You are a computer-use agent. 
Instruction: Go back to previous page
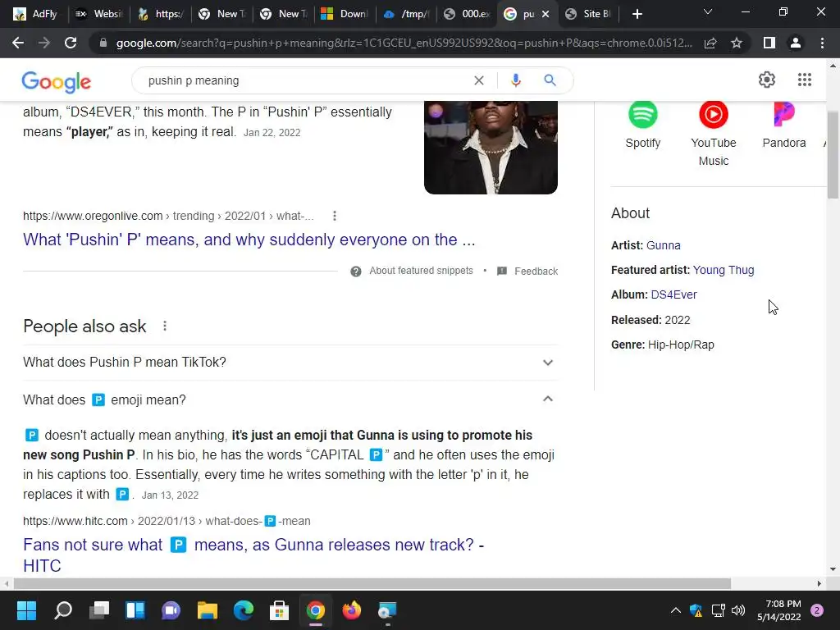coord(18,43)
